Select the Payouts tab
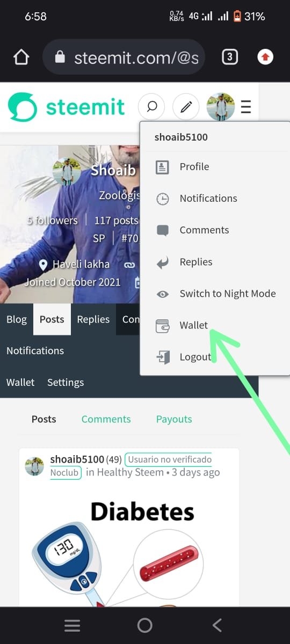 click(x=174, y=419)
